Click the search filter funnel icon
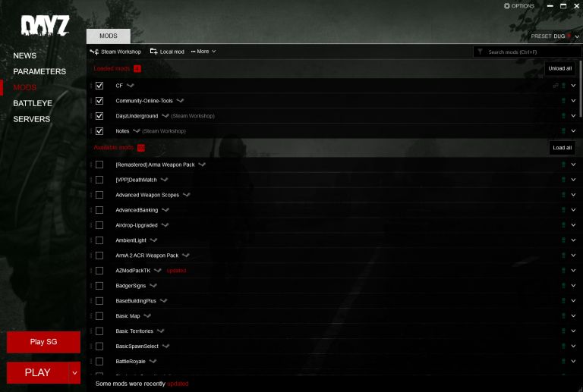Image resolution: width=583 pixels, height=392 pixels. click(480, 52)
